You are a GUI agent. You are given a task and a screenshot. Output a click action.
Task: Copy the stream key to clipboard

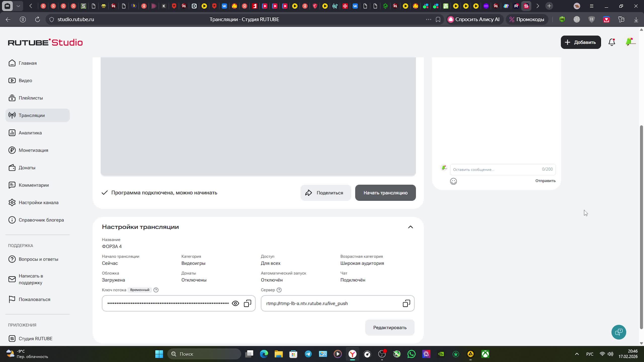click(248, 303)
